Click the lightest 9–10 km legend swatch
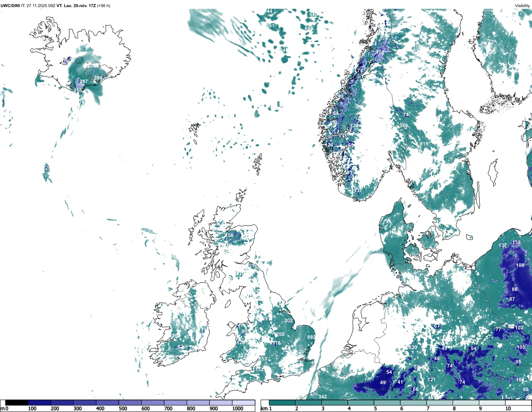 493,402
